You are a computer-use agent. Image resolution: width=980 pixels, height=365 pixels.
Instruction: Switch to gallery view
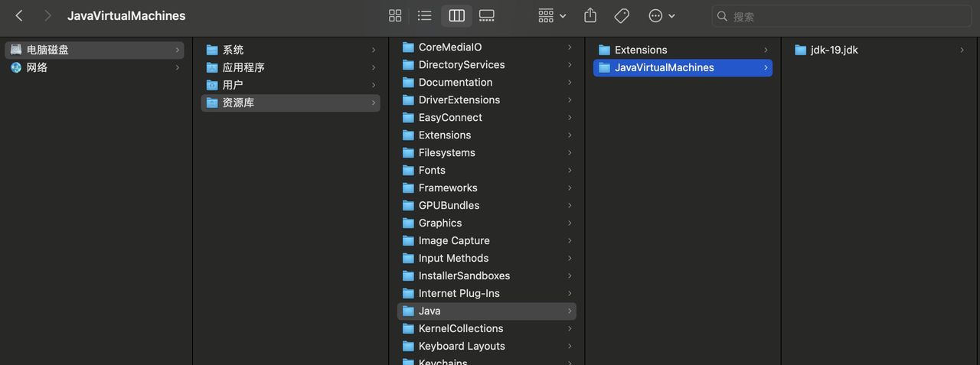[487, 16]
